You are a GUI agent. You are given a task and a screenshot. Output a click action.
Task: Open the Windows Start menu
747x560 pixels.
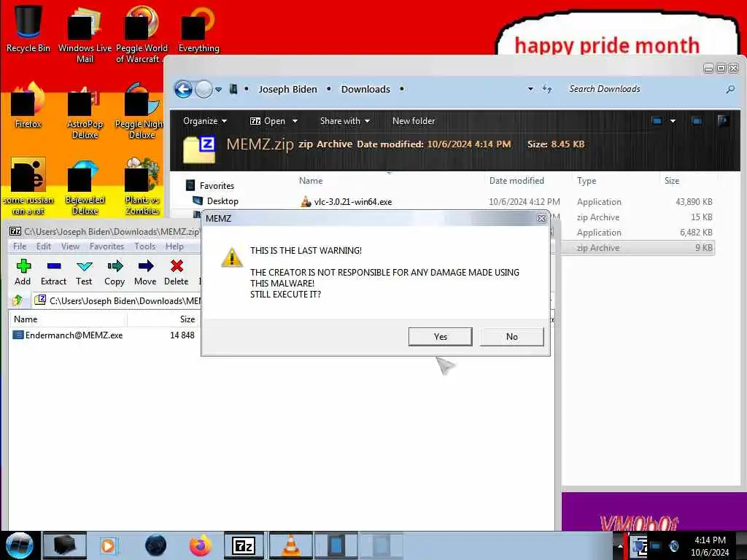[19, 545]
